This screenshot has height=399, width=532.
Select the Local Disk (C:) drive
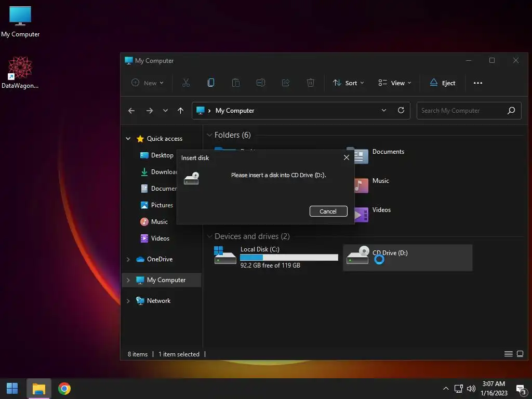(276, 257)
